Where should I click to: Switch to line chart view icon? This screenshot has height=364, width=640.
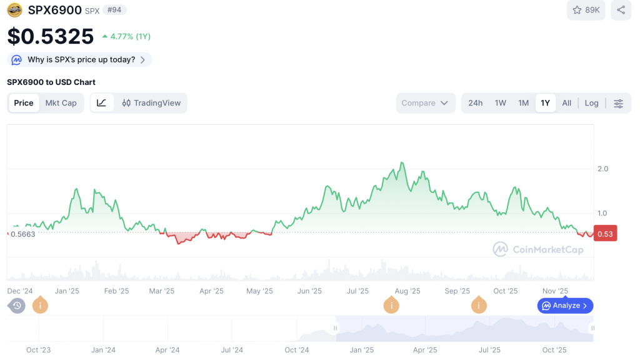[x=102, y=103]
